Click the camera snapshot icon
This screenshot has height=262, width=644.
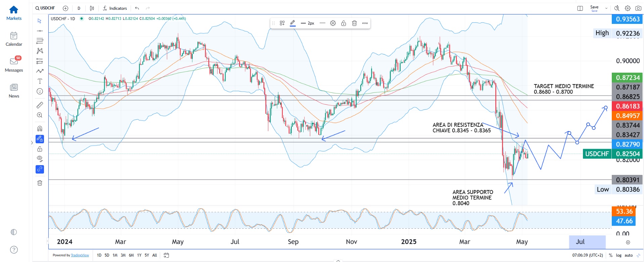tap(638, 8)
